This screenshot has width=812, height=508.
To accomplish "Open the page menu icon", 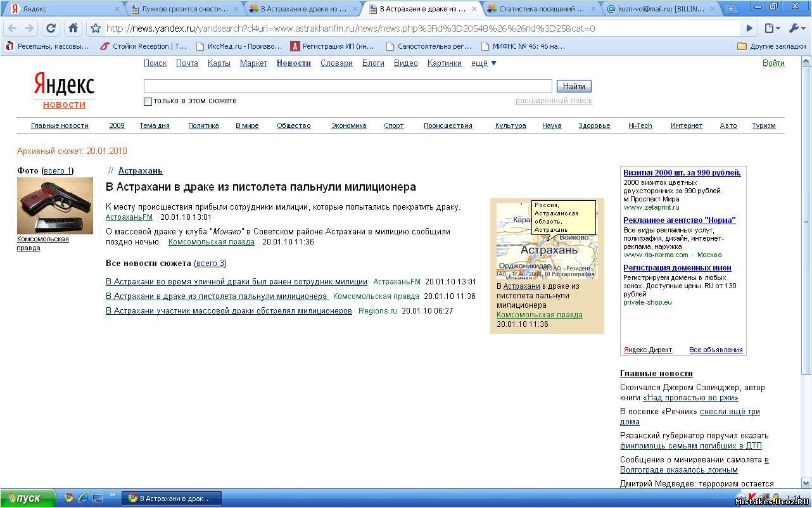I will click(771, 29).
